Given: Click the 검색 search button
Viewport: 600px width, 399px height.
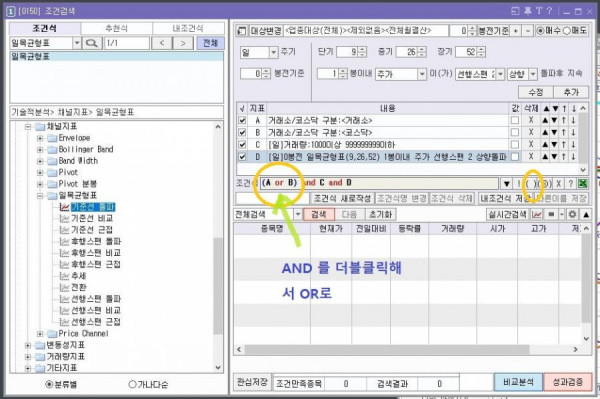Looking at the screenshot, I should point(319,214).
